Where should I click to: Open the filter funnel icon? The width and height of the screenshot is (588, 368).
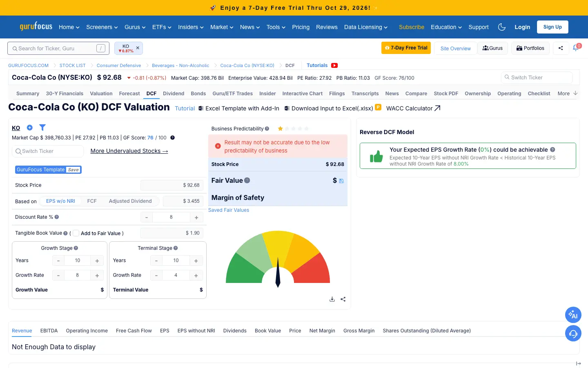pyautogui.click(x=42, y=128)
